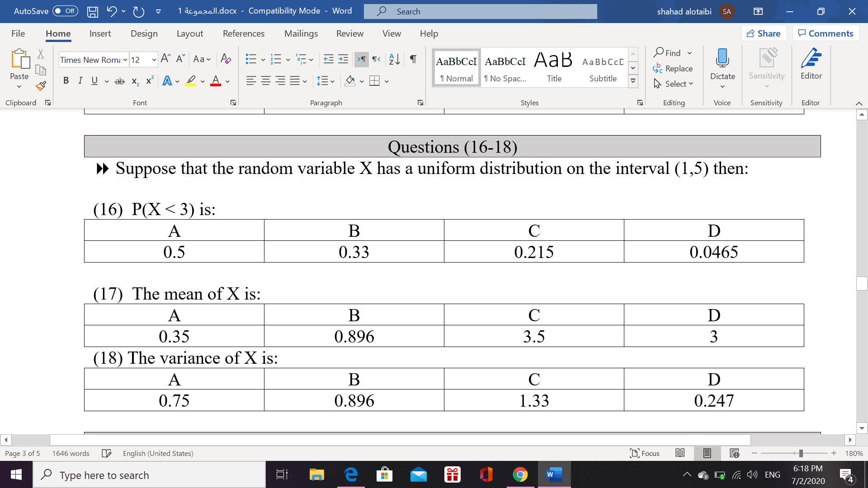
Task: Select the Format Painter tool
Action: click(x=40, y=86)
